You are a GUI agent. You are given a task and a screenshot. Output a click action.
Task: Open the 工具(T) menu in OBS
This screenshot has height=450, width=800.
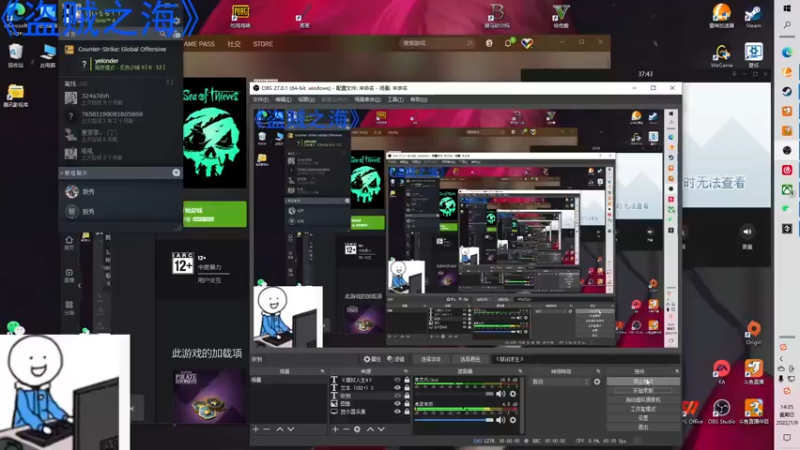pos(395,99)
